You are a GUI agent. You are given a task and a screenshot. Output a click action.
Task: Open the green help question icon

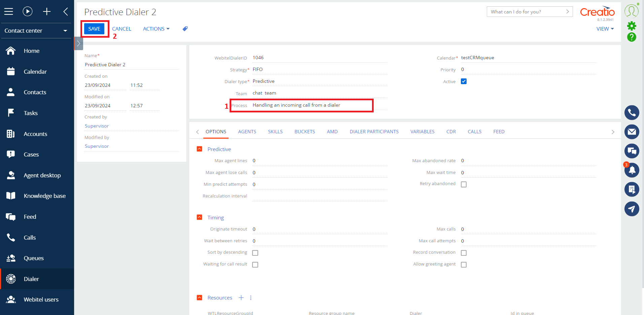632,37
